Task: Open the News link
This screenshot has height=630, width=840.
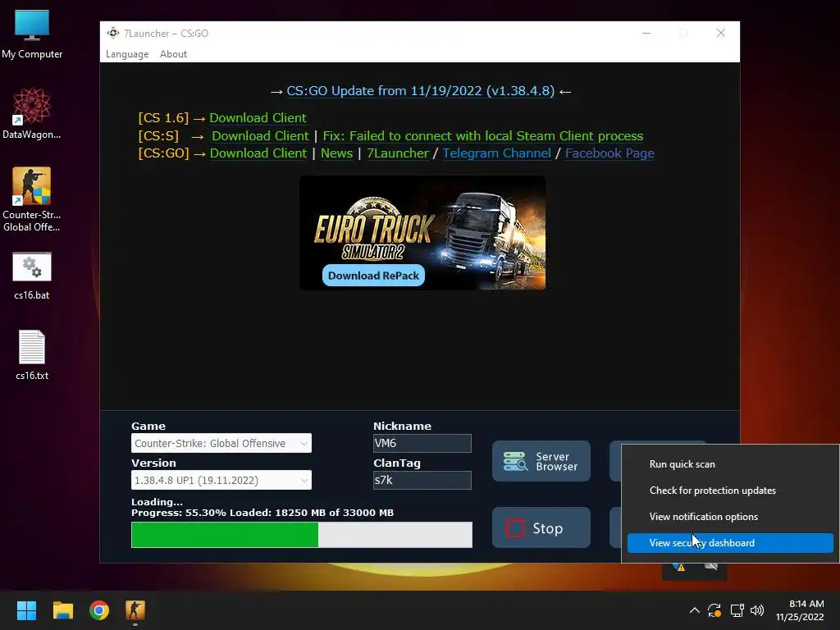Action: [x=336, y=153]
